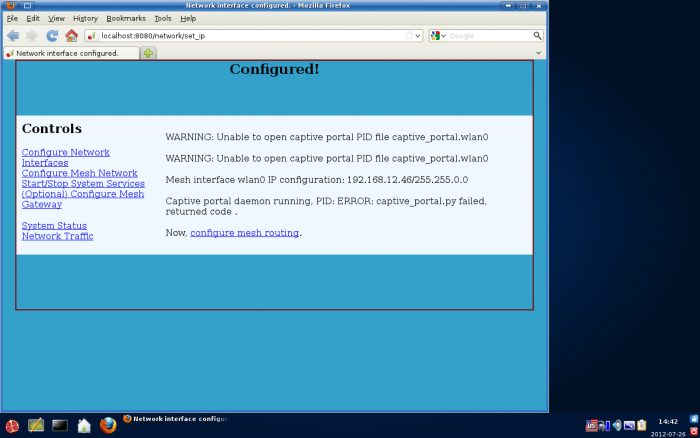Viewport: 700px width, 438px height.
Task: Open the History menu
Action: (85, 18)
